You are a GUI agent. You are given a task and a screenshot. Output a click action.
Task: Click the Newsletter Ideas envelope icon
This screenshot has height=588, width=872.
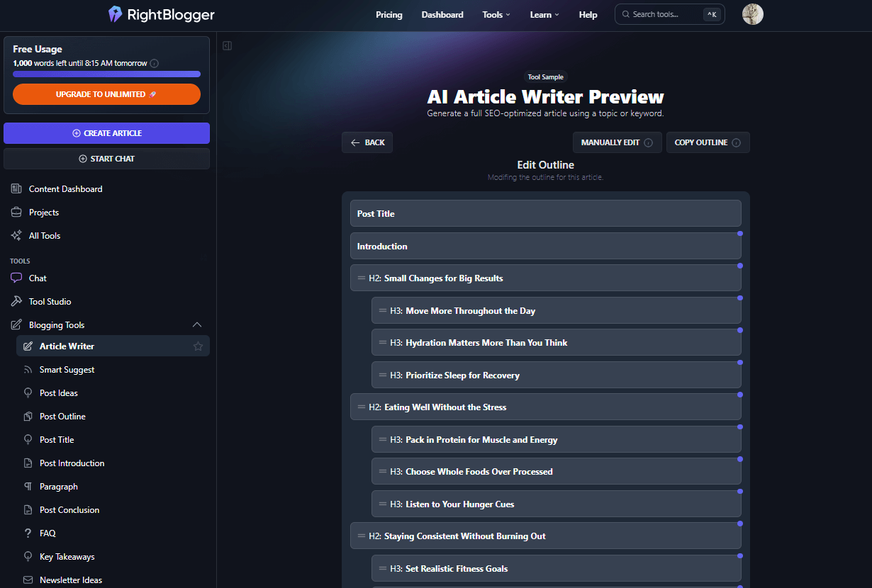click(28, 580)
